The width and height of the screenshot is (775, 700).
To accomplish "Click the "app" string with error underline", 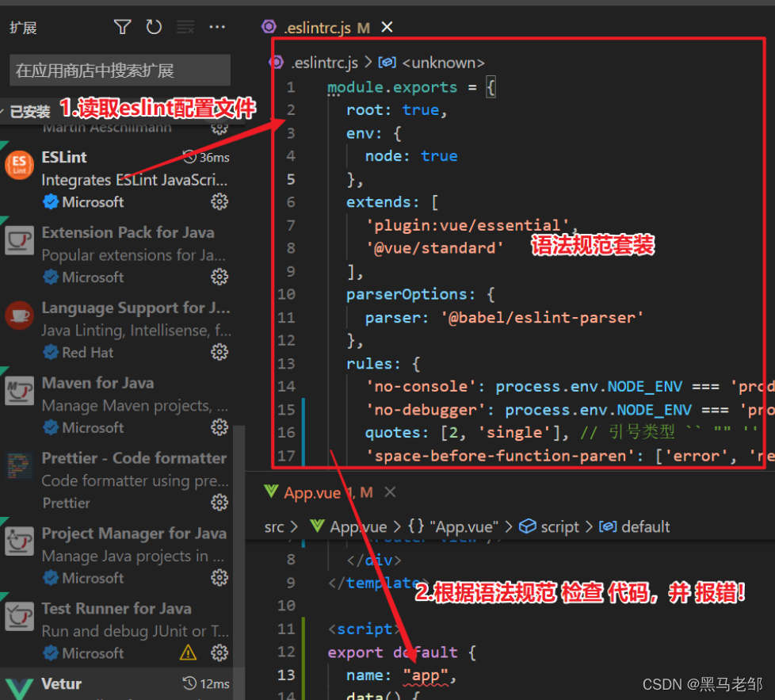I will (x=425, y=675).
